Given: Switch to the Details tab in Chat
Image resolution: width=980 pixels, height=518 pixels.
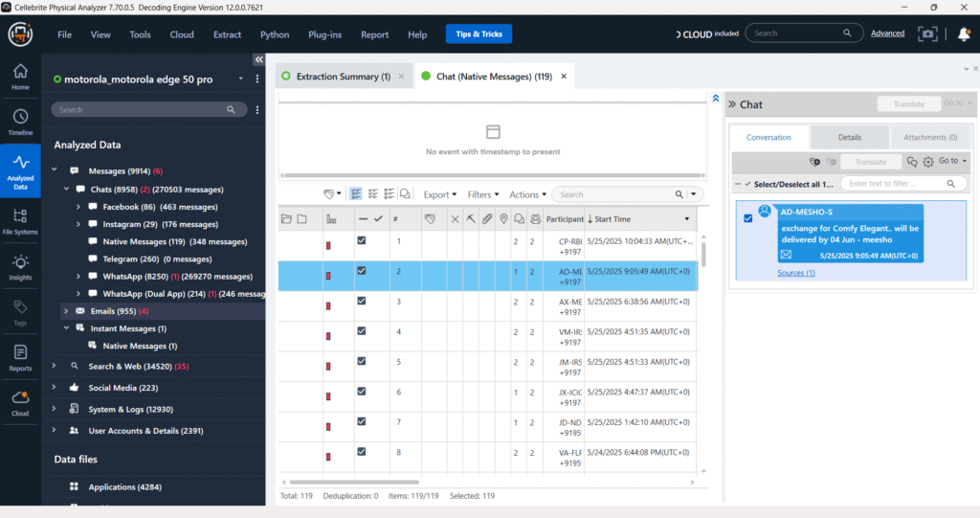Looking at the screenshot, I should point(850,137).
